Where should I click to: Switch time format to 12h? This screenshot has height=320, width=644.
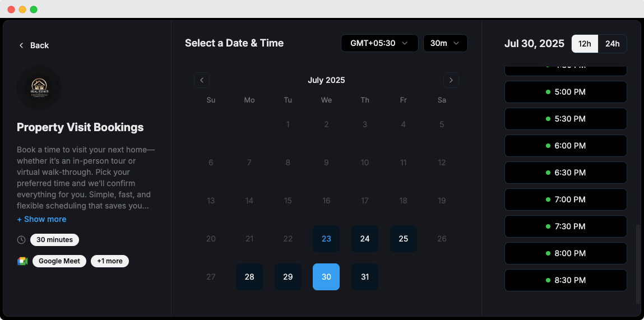(x=585, y=44)
